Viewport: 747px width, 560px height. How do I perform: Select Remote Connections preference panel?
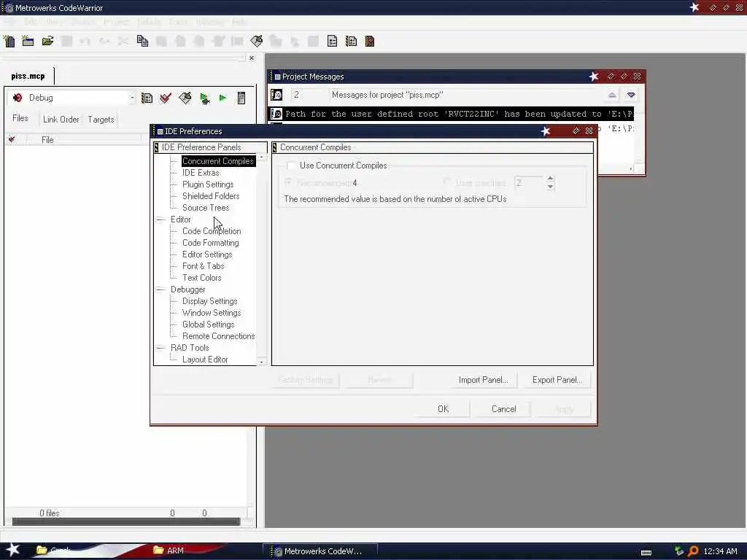218,336
